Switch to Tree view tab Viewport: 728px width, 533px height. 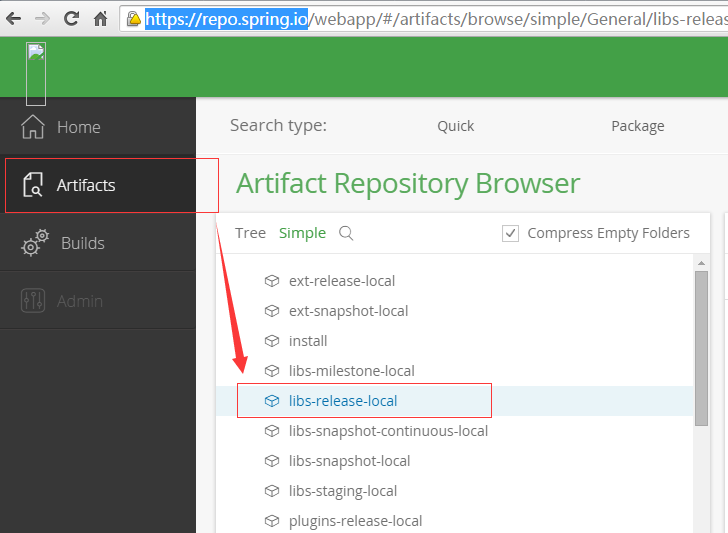pyautogui.click(x=250, y=233)
